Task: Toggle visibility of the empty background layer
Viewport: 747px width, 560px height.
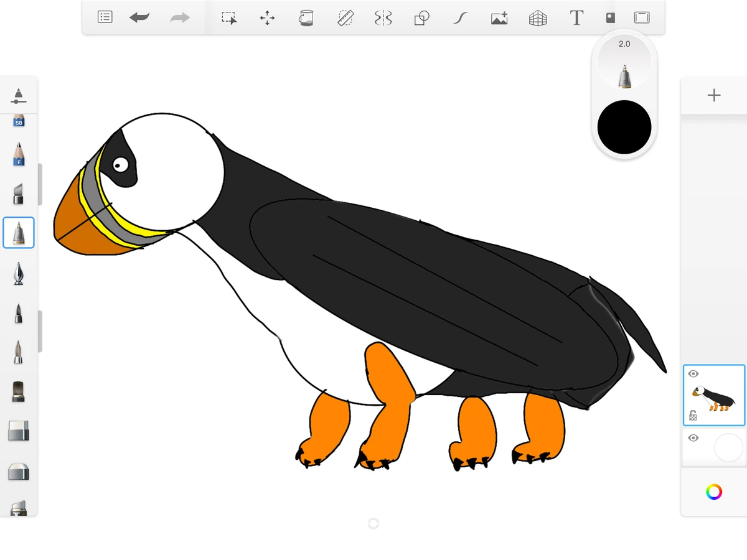Action: tap(693, 437)
